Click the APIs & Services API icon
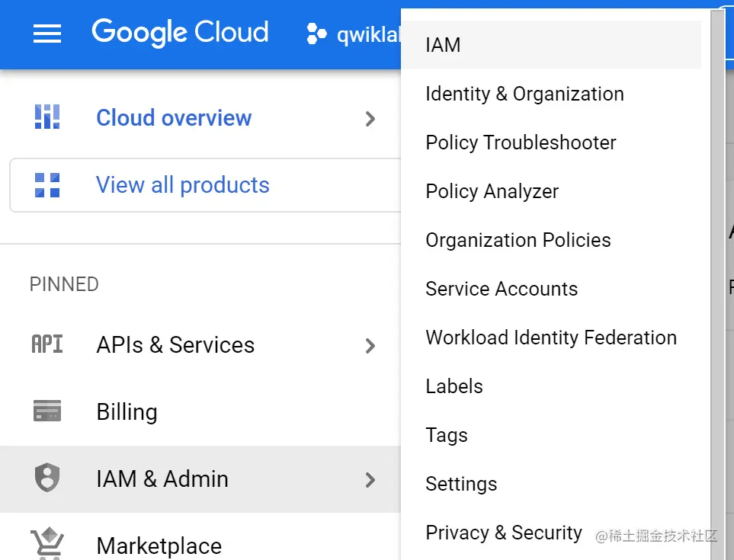Screen dimensions: 734x560 click(47, 344)
